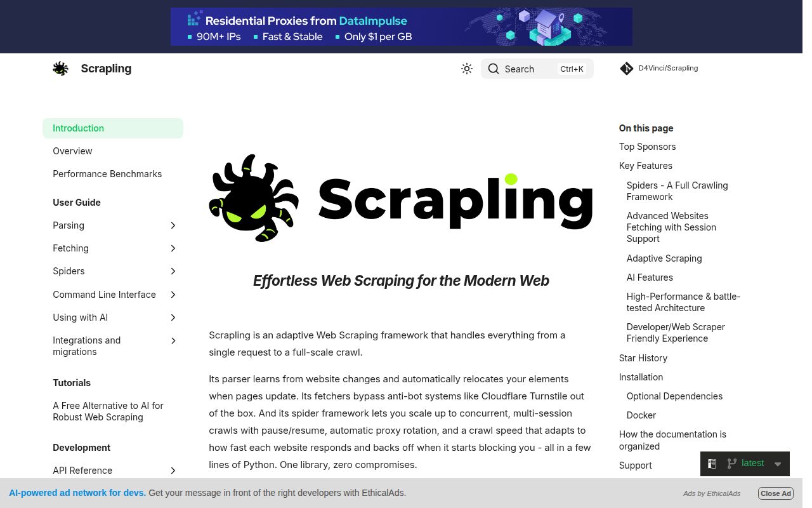Screen dimensions: 812x508
Task: Jump to Star History section
Action: click(x=643, y=358)
